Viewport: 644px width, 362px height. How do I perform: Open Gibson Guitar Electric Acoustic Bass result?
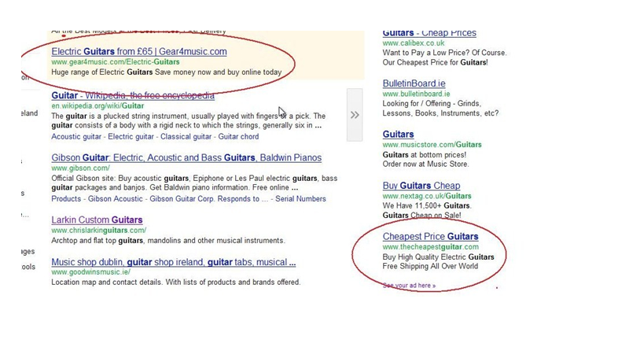click(x=186, y=157)
